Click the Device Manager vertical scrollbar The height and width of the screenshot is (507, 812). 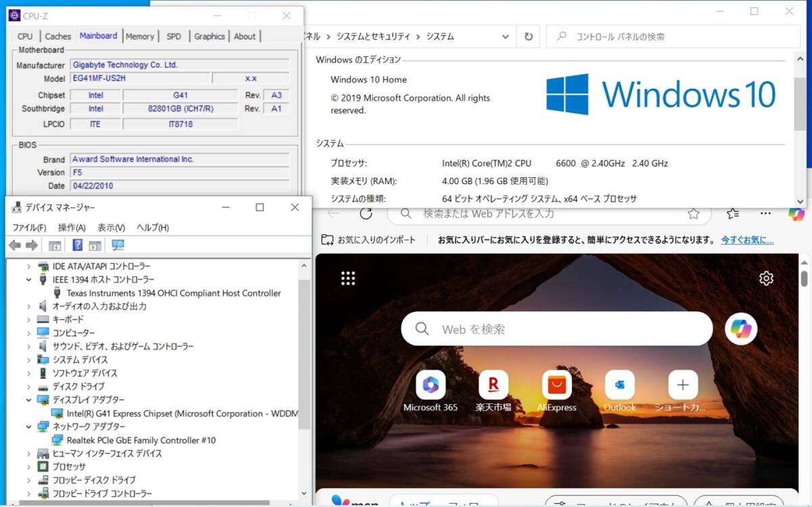pos(304,378)
